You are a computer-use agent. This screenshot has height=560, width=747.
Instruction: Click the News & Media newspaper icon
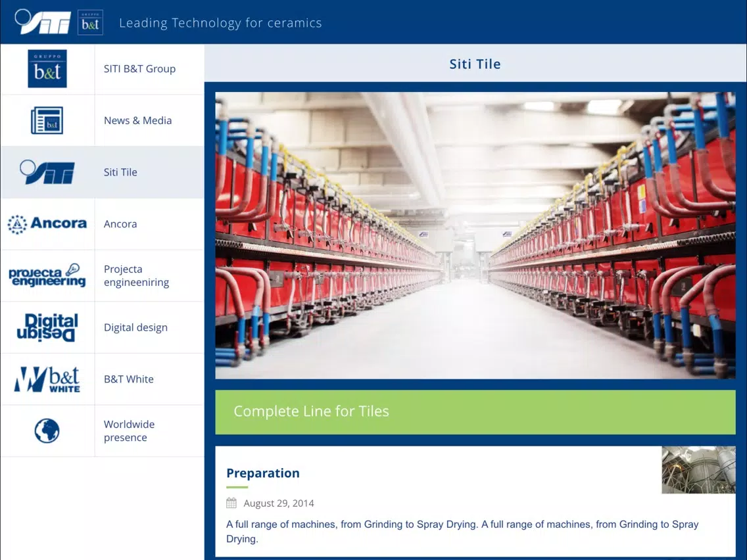click(x=47, y=120)
